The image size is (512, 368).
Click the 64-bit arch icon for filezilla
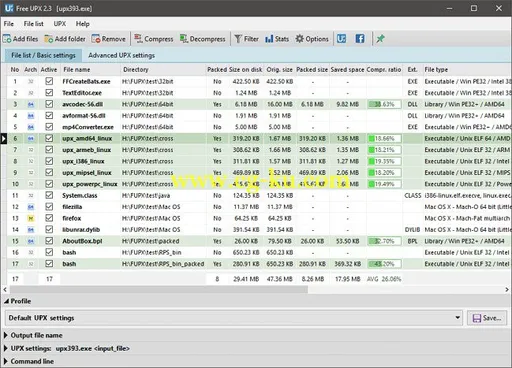click(31, 207)
